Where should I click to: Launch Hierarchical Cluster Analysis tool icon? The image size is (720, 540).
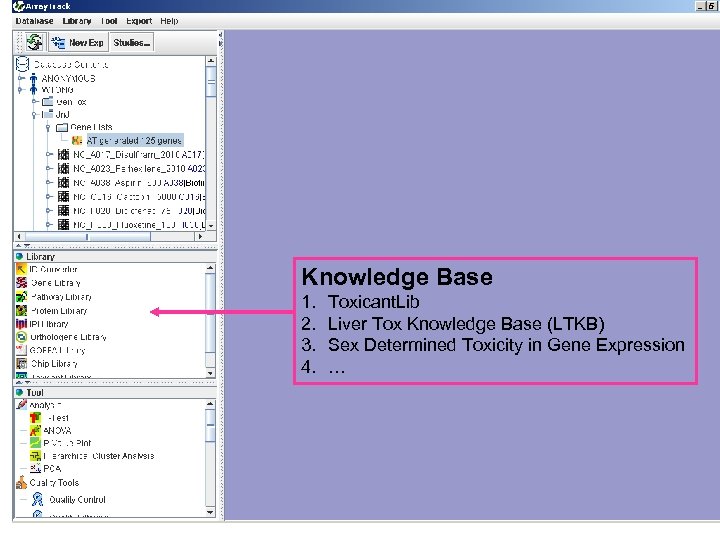pyautogui.click(x=35, y=456)
